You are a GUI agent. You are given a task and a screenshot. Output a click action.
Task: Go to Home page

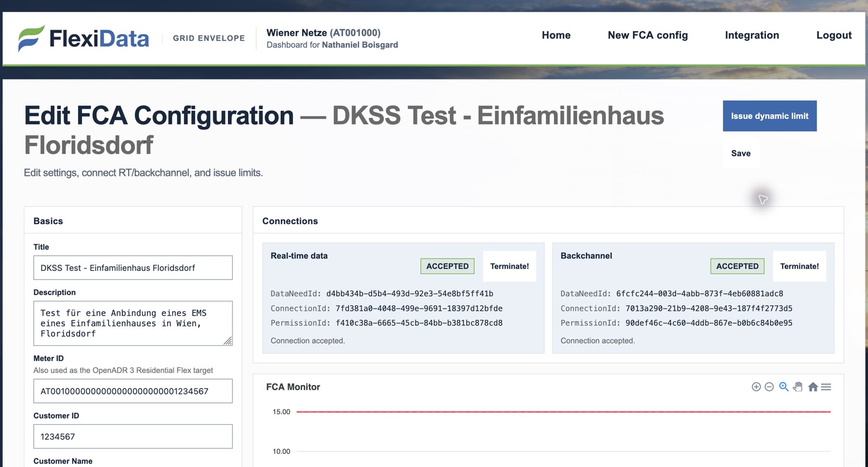tap(556, 35)
